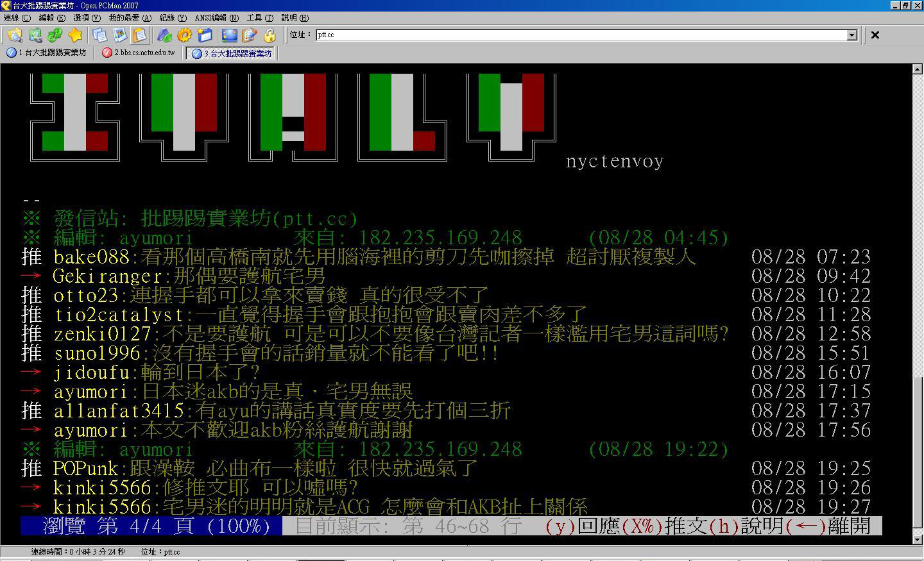Screen dimensions: 924x561
Task: Click the orange gear settings icon
Action: click(x=184, y=35)
